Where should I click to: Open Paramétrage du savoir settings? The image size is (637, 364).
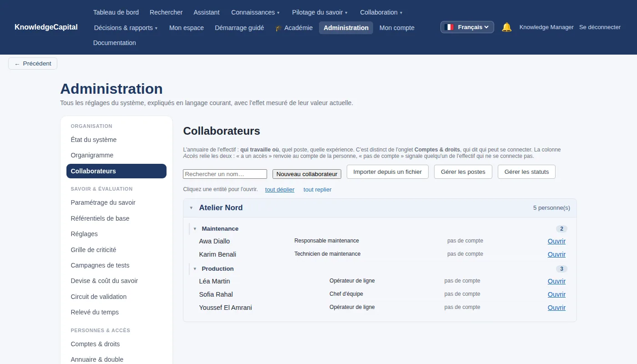click(116, 202)
